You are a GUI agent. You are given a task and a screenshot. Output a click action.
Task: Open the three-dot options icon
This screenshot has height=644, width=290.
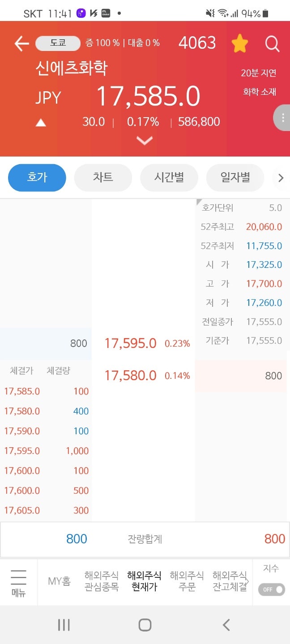[x=282, y=118]
